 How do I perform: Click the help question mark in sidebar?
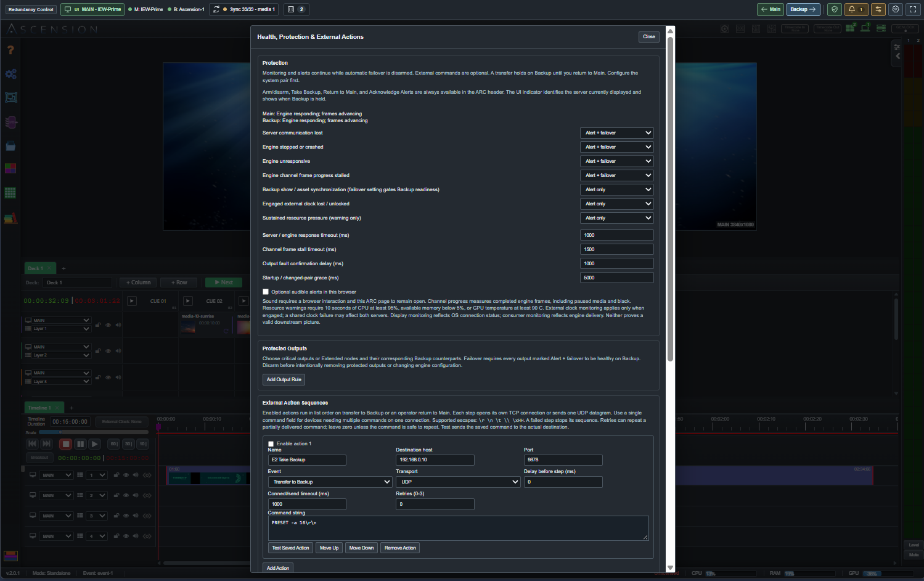pos(10,50)
